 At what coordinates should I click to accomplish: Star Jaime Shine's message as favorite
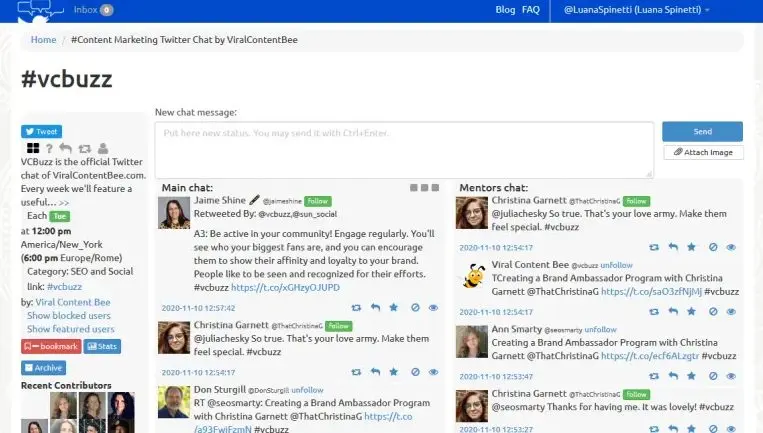(393, 308)
